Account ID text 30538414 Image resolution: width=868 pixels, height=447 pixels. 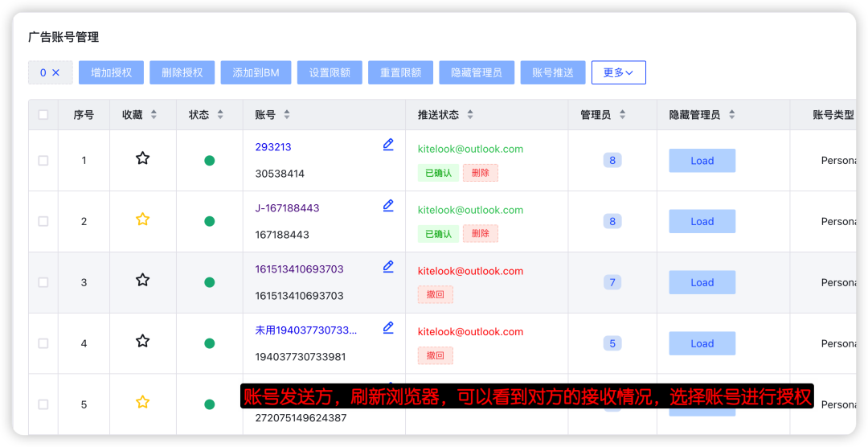pyautogui.click(x=280, y=174)
